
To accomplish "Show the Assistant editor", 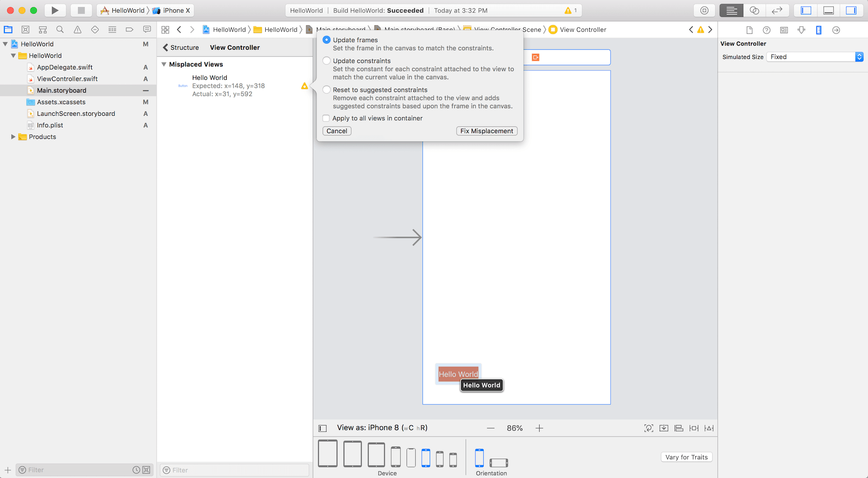I will point(755,10).
